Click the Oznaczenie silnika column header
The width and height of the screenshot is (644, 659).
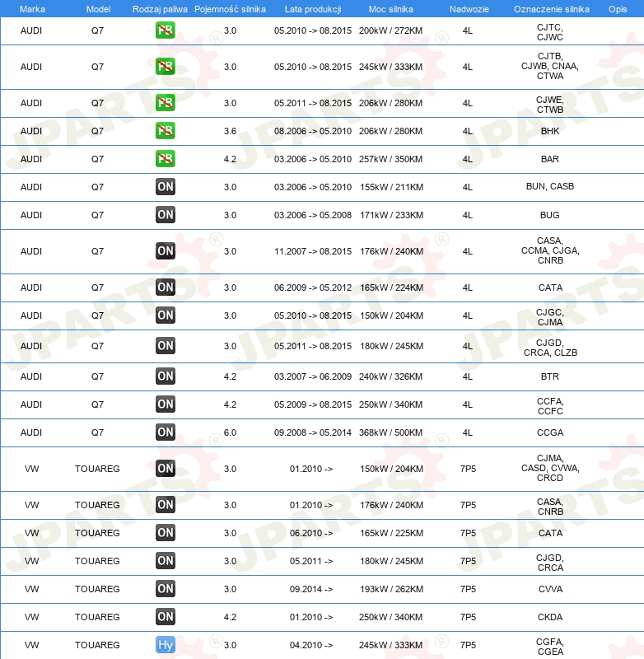(549, 8)
